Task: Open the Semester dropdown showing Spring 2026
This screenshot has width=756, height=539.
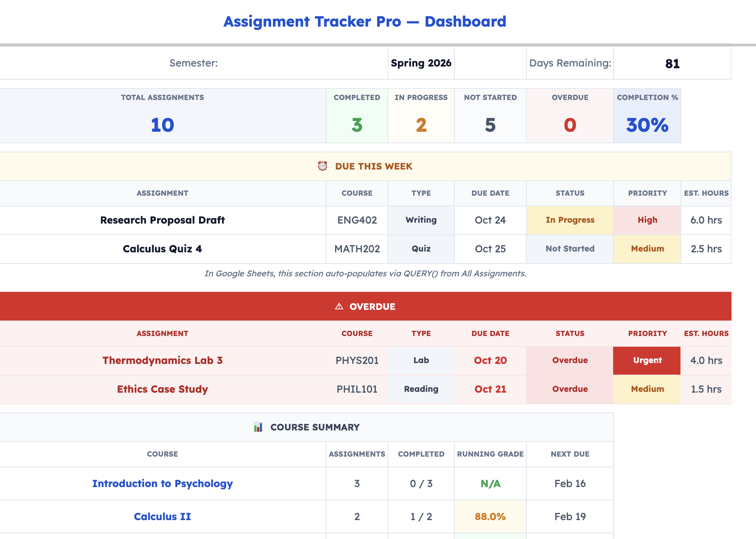Action: (x=420, y=63)
